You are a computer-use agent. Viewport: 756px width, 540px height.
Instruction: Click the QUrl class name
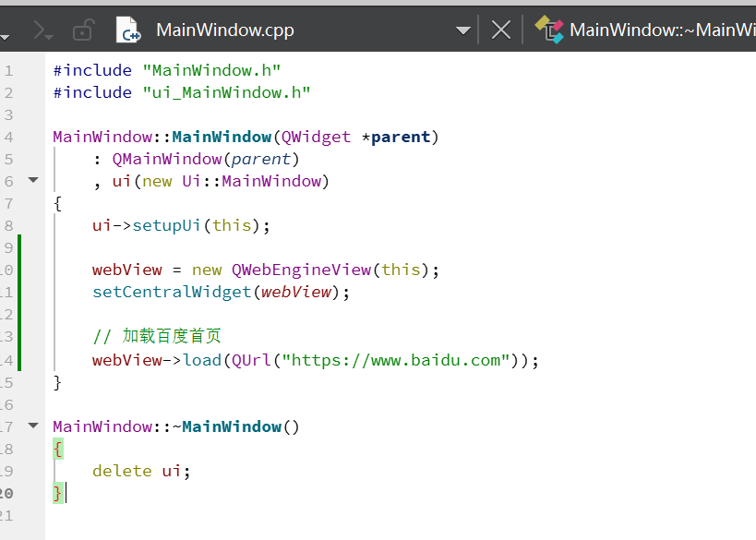click(252, 360)
